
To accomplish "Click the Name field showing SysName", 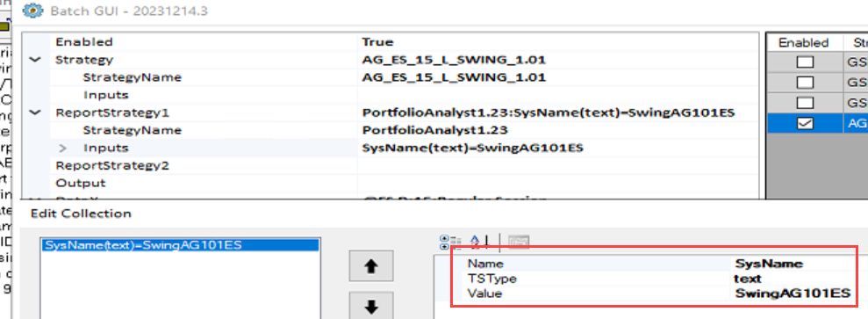I will pos(793,264).
